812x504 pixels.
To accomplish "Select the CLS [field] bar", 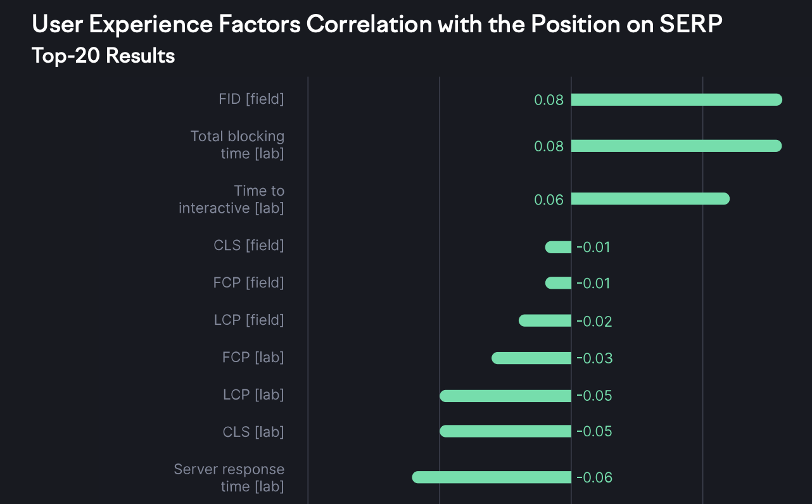I will [558, 247].
